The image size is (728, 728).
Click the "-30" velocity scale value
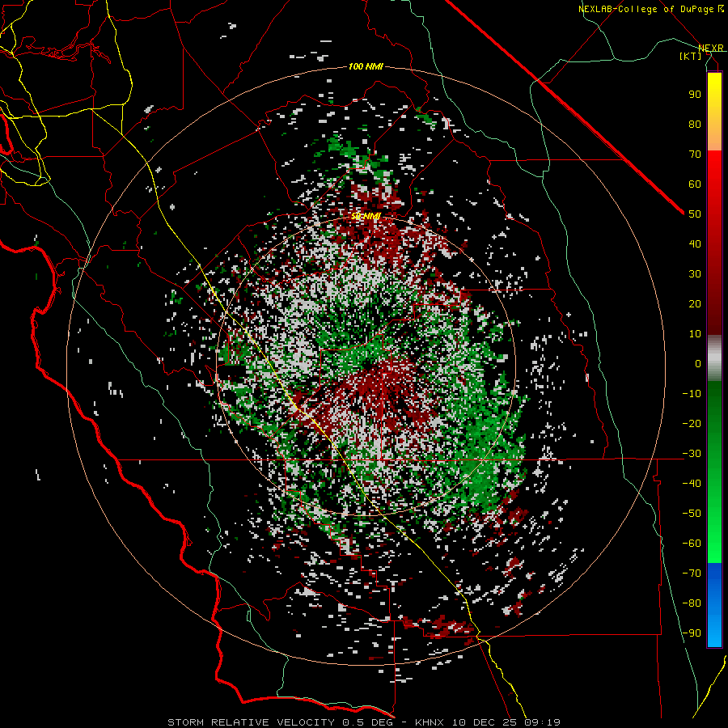point(692,454)
